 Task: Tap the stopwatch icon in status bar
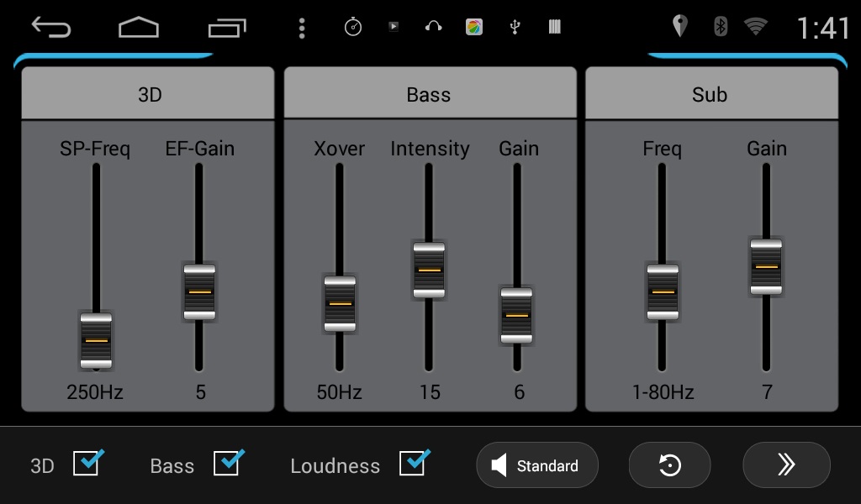click(353, 27)
